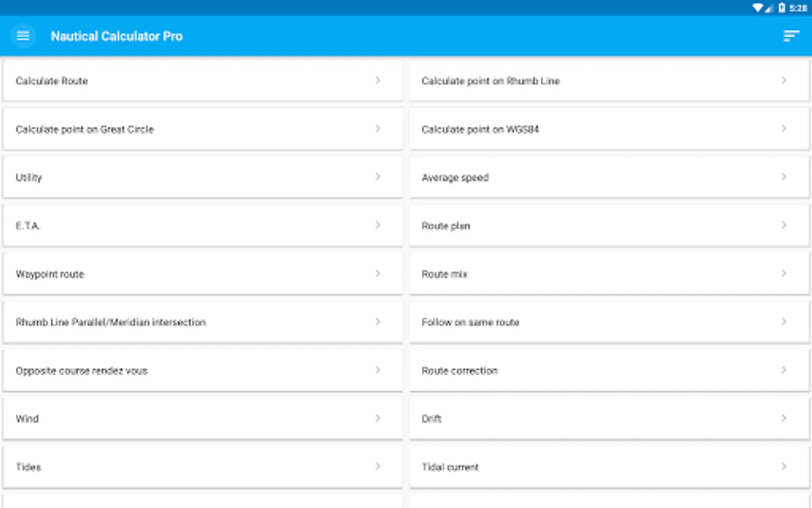Click chevron arrow on the Drift row

pos(784,418)
